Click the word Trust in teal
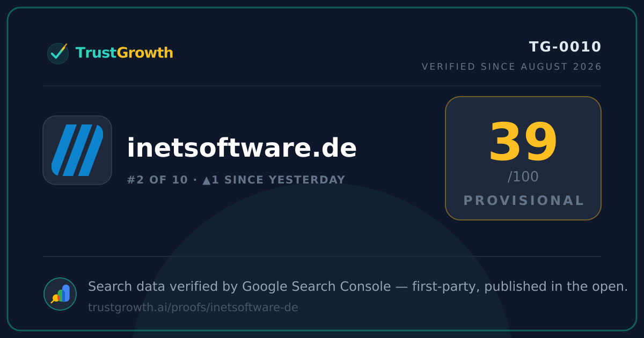 coord(96,53)
